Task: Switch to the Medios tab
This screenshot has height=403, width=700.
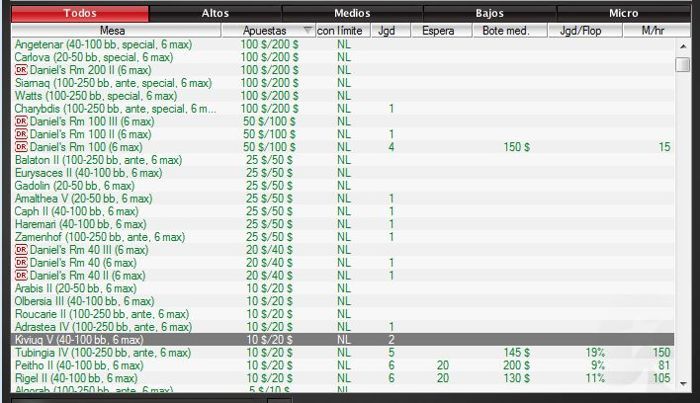Action: tap(352, 13)
